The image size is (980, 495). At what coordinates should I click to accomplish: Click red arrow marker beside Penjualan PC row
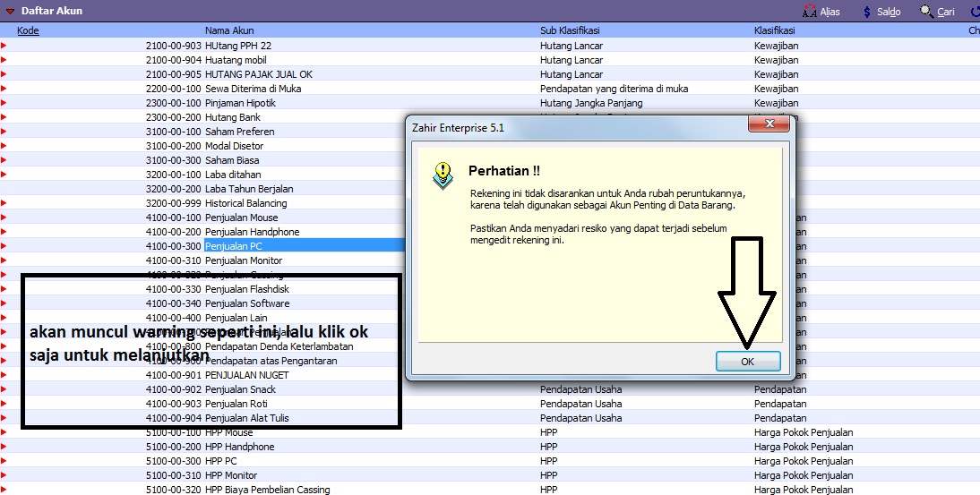point(4,246)
